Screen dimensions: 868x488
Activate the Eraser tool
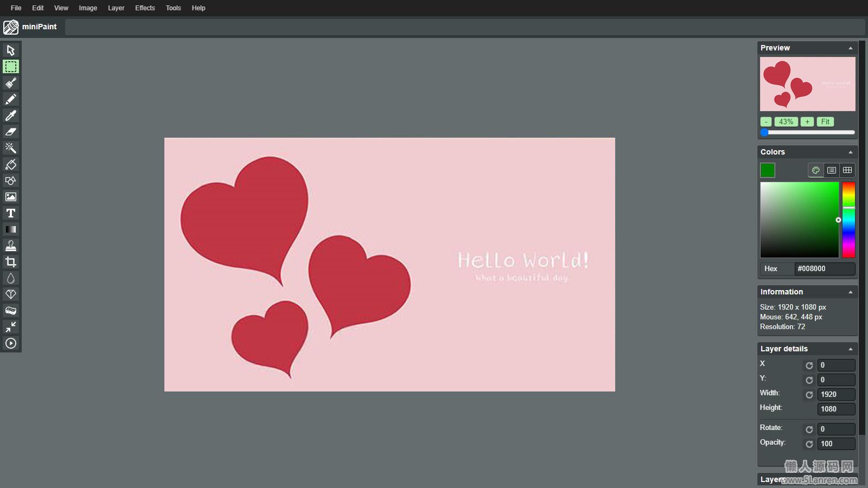coord(11,132)
